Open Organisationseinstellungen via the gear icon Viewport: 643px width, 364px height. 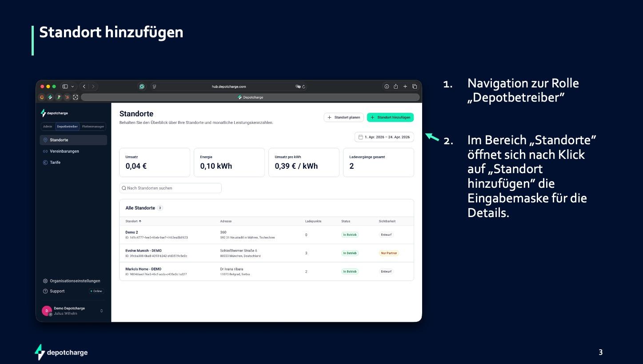click(x=45, y=281)
